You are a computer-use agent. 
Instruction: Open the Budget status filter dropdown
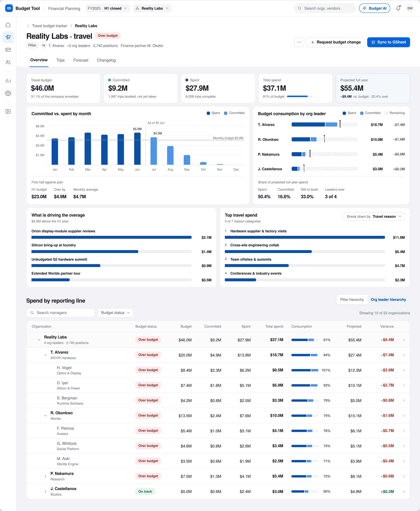coord(115,313)
